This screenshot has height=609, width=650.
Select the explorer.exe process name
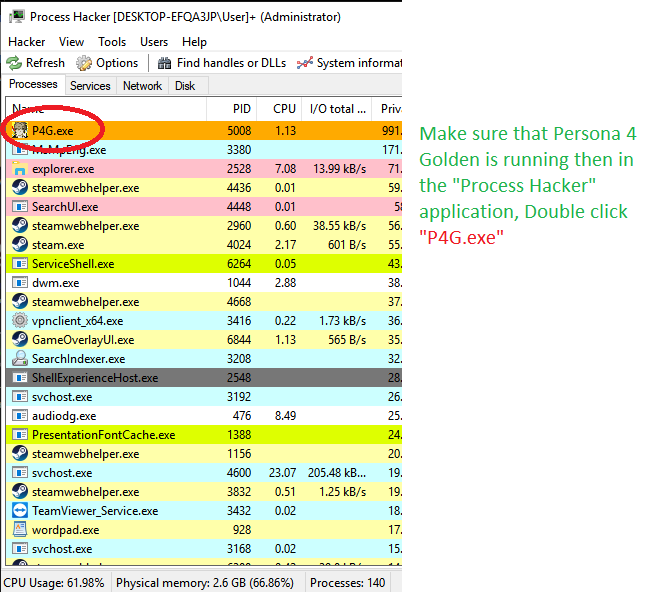(x=63, y=169)
